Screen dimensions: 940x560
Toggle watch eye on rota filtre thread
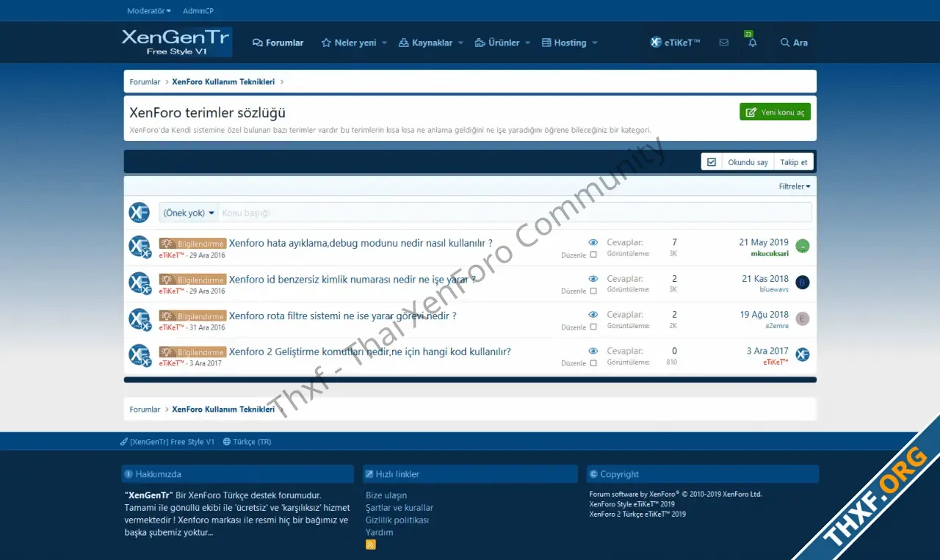click(593, 315)
